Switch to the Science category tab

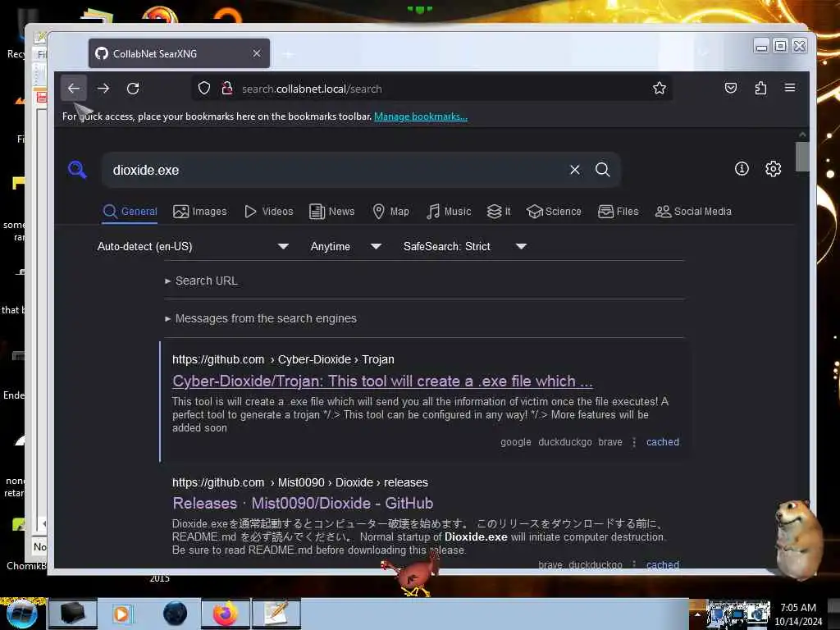click(x=554, y=212)
